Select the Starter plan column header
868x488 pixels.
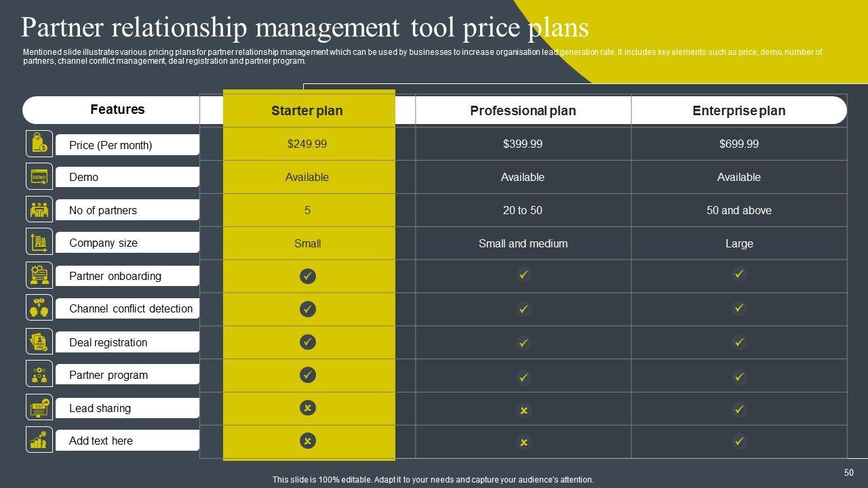coord(307,110)
